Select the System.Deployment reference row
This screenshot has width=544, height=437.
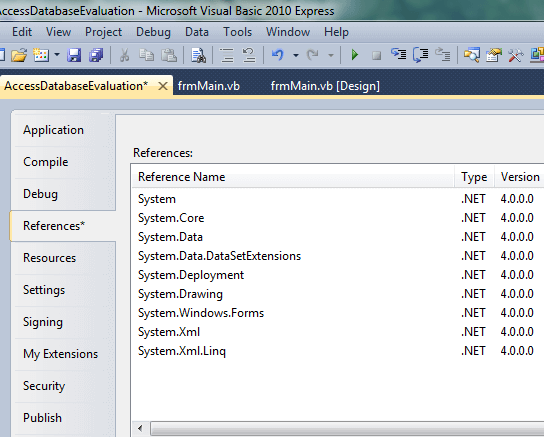point(338,275)
